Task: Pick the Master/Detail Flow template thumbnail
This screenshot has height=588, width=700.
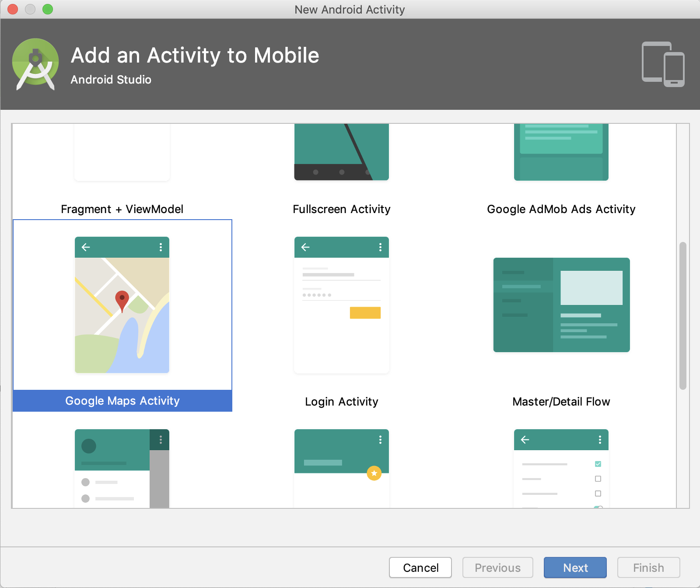Action: coord(561,305)
